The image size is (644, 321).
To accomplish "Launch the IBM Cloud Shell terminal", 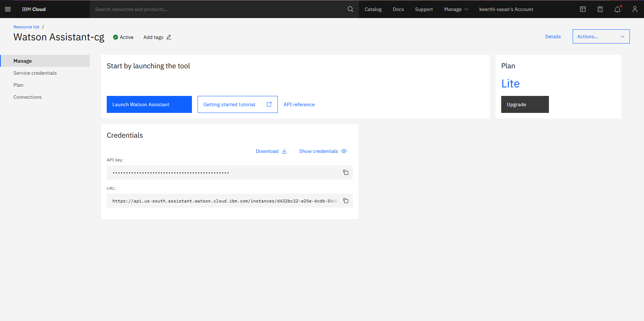I will click(x=582, y=9).
